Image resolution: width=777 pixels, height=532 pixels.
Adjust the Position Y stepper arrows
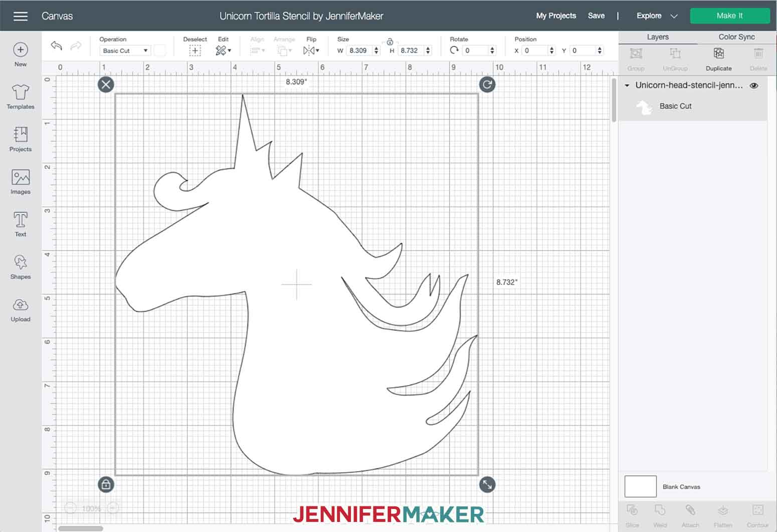600,51
